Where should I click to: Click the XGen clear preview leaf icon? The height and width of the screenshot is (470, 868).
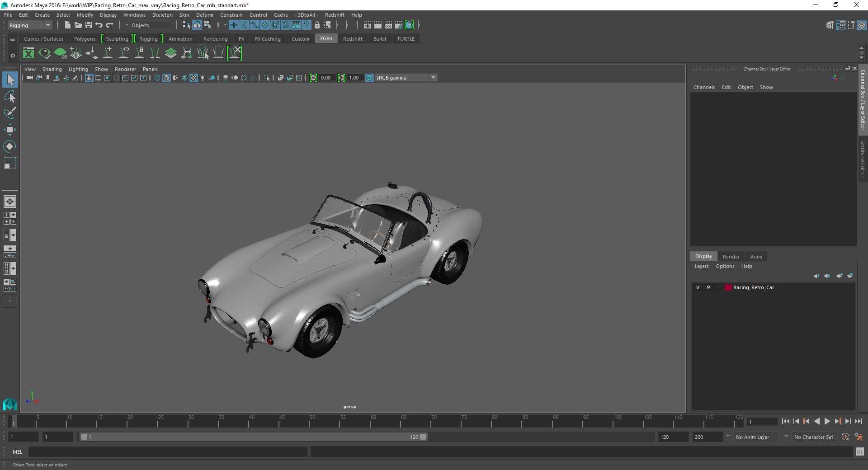coord(60,53)
